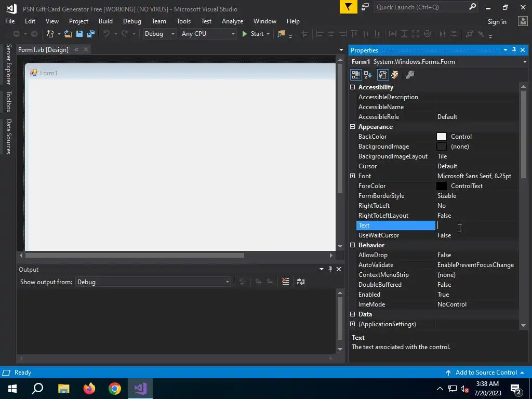Open the Windows Start menu
The image size is (532, 399).
pos(12,389)
